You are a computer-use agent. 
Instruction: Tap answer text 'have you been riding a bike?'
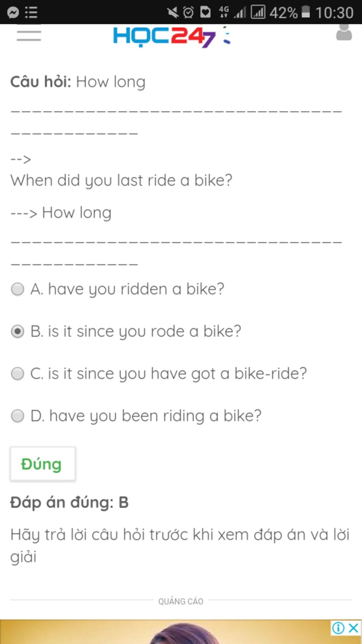point(156,416)
